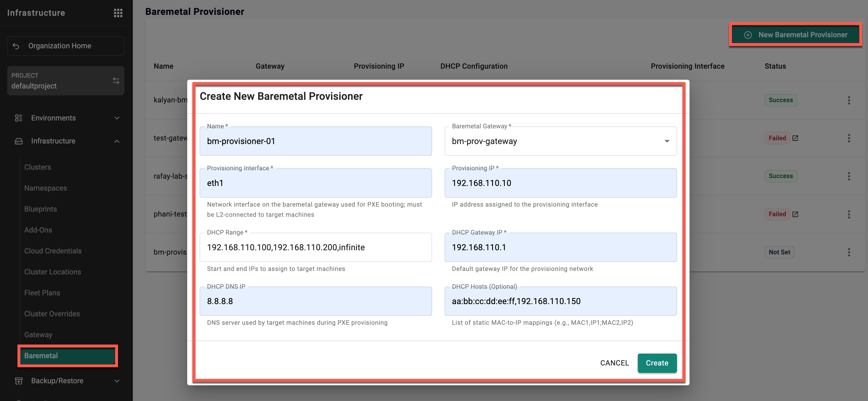The width and height of the screenshot is (868, 401).
Task: Open failure details link icon for test-gateway
Action: click(x=795, y=138)
